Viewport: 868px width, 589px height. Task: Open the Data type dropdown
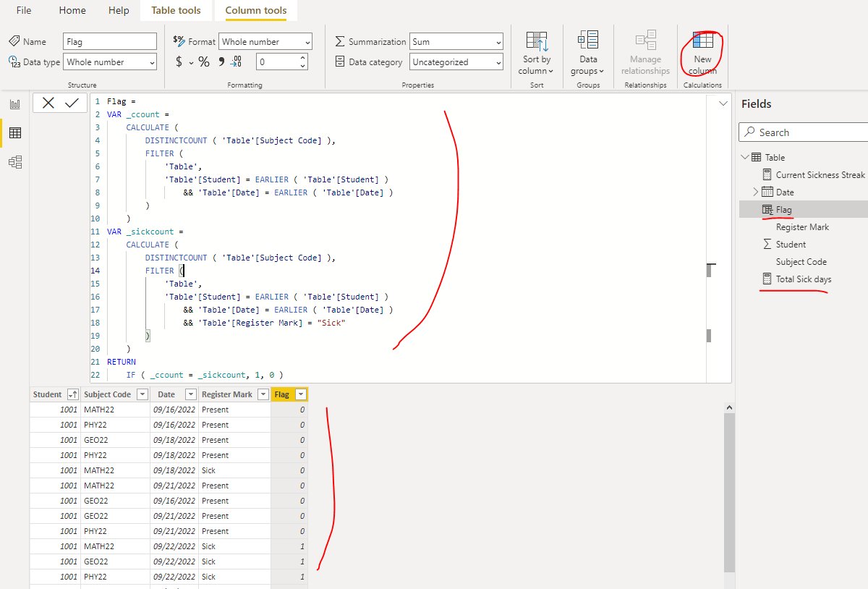(110, 62)
